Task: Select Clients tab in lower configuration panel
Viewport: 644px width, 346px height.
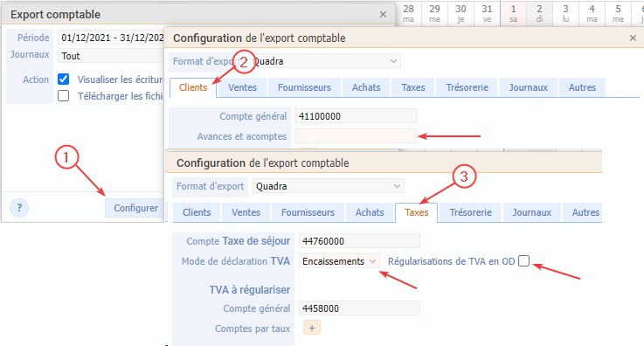Action: (x=197, y=212)
